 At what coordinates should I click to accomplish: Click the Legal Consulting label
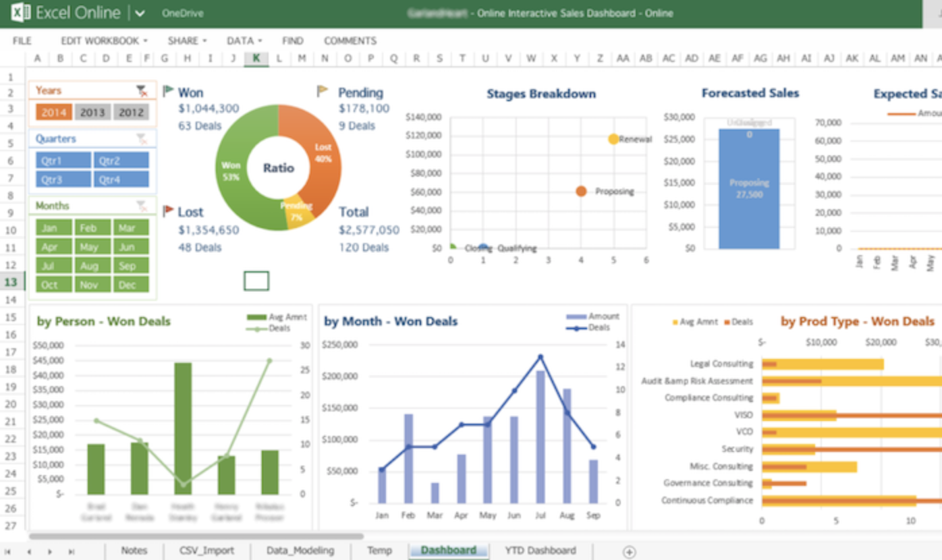click(x=721, y=364)
